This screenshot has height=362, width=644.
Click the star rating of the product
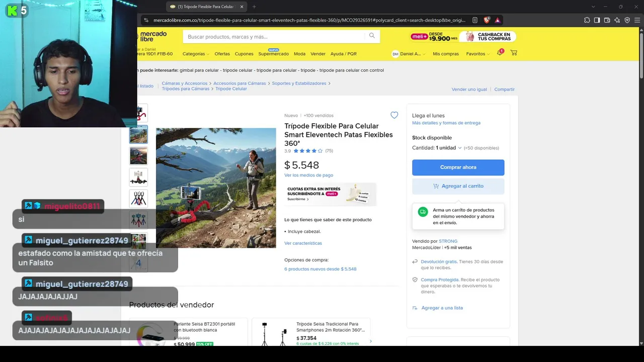308,151
